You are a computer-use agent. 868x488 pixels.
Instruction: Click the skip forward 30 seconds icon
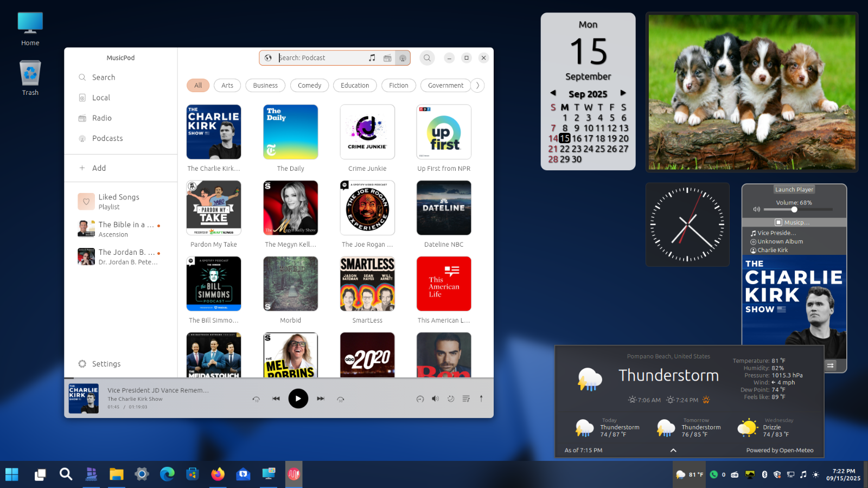coord(341,399)
